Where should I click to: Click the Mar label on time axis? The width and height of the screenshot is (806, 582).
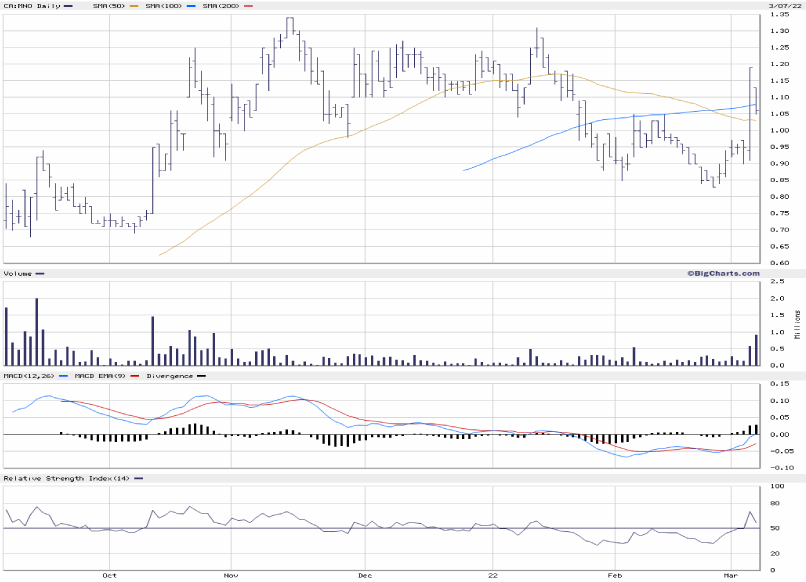click(x=730, y=576)
